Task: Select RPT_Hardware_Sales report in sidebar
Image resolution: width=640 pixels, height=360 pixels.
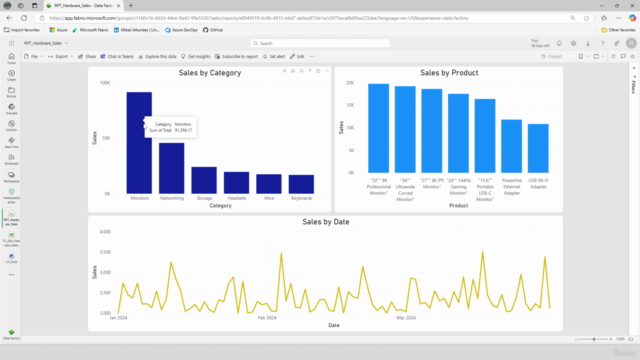Action: click(x=11, y=218)
